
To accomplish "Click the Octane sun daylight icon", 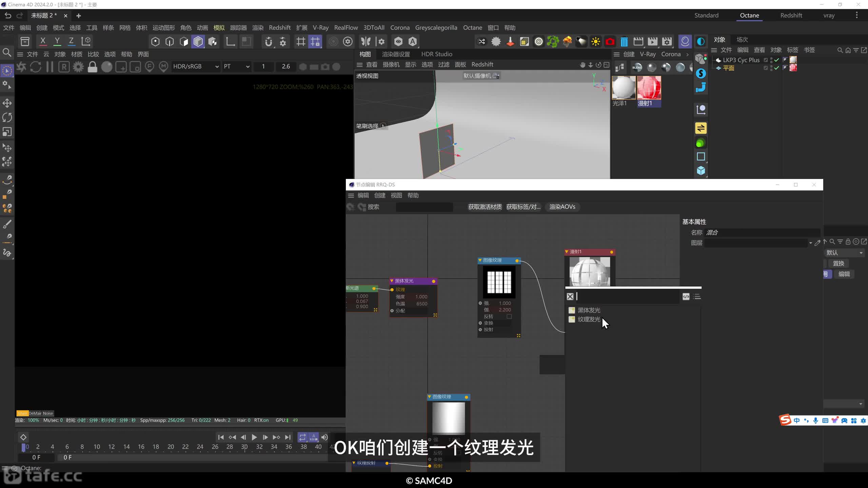I will [x=596, y=42].
